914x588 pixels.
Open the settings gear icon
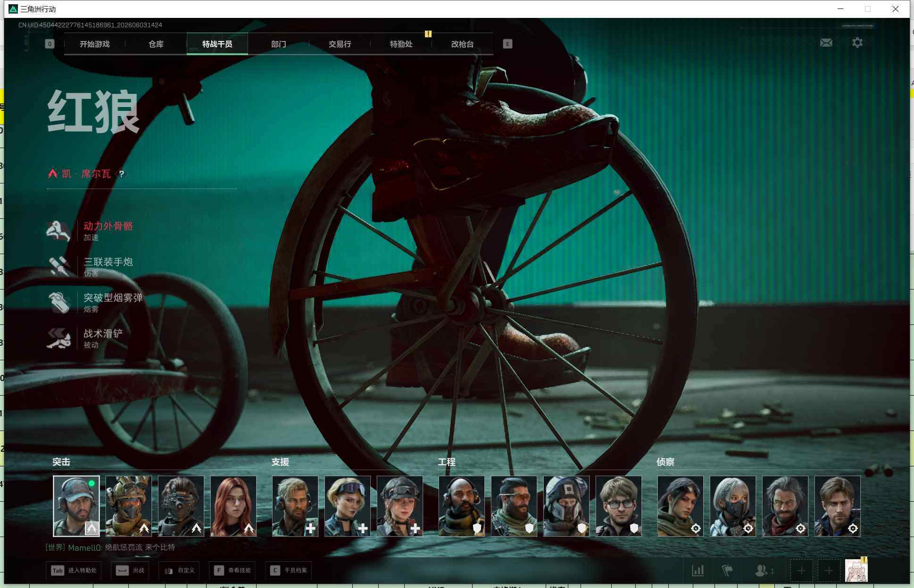(x=857, y=43)
